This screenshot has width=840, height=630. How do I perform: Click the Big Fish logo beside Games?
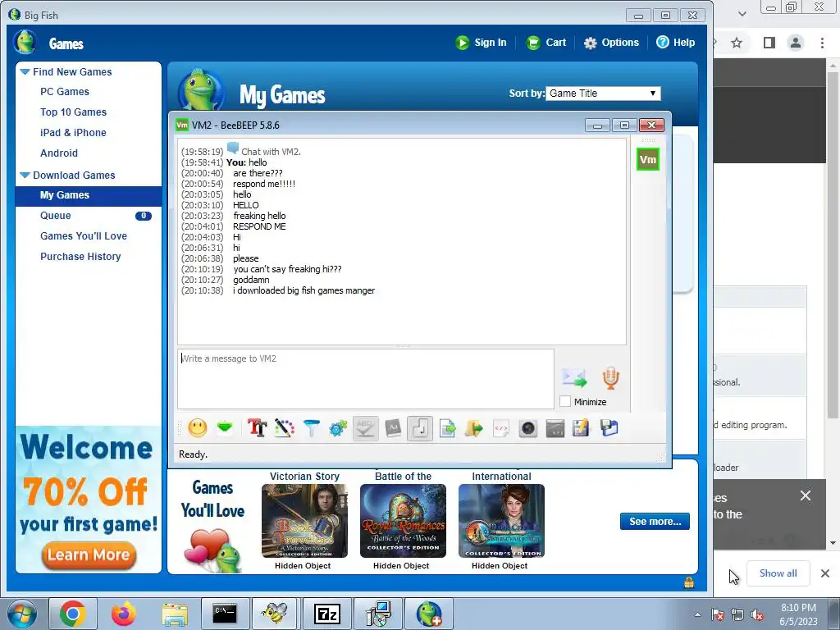(x=25, y=43)
